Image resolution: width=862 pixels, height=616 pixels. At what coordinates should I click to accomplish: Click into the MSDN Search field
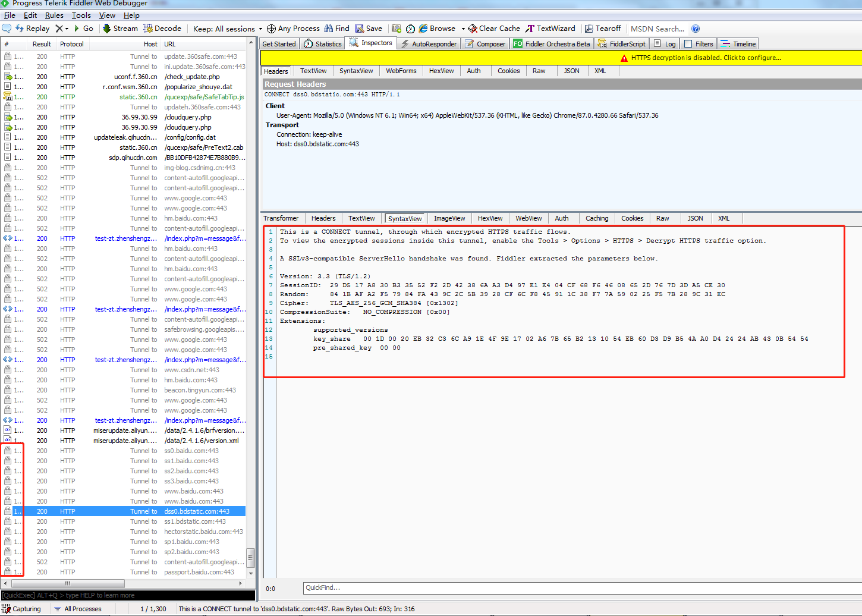tap(657, 29)
